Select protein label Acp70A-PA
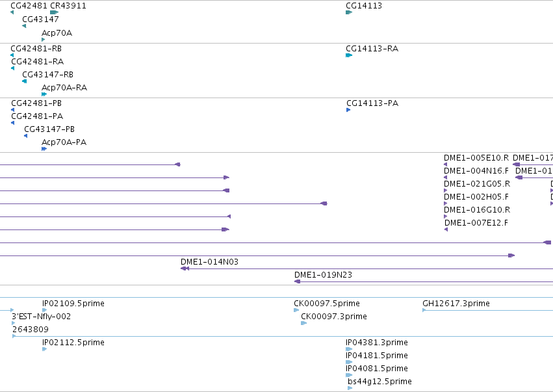 [x=64, y=142]
